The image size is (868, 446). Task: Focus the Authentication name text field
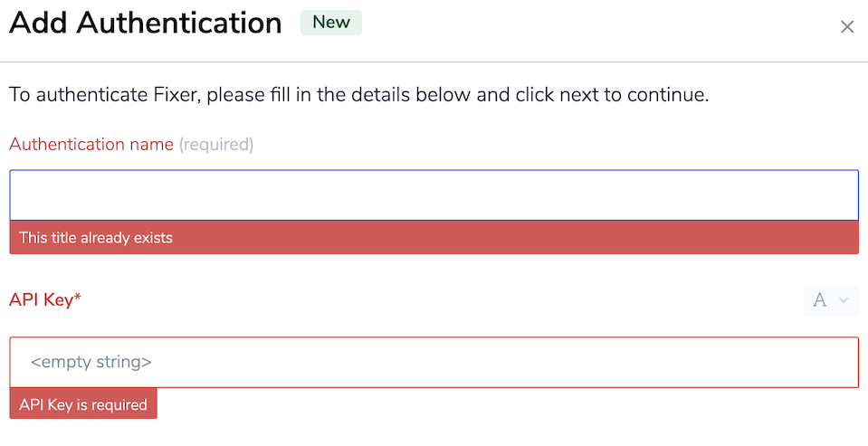(x=434, y=195)
